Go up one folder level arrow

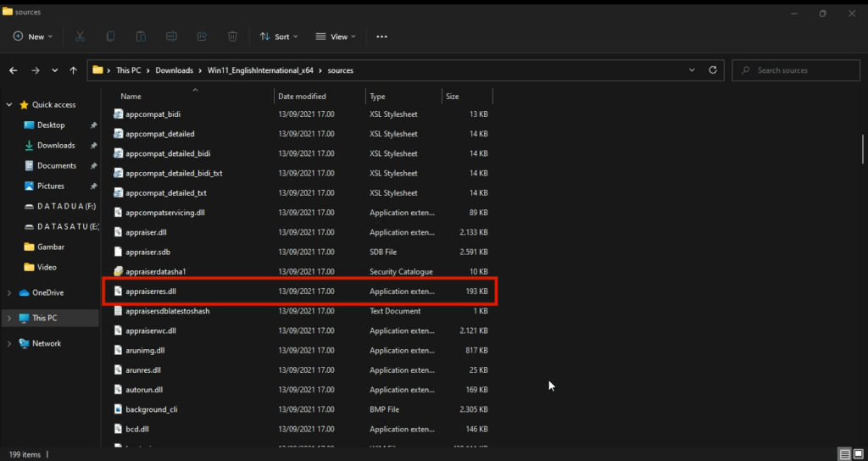(x=73, y=70)
